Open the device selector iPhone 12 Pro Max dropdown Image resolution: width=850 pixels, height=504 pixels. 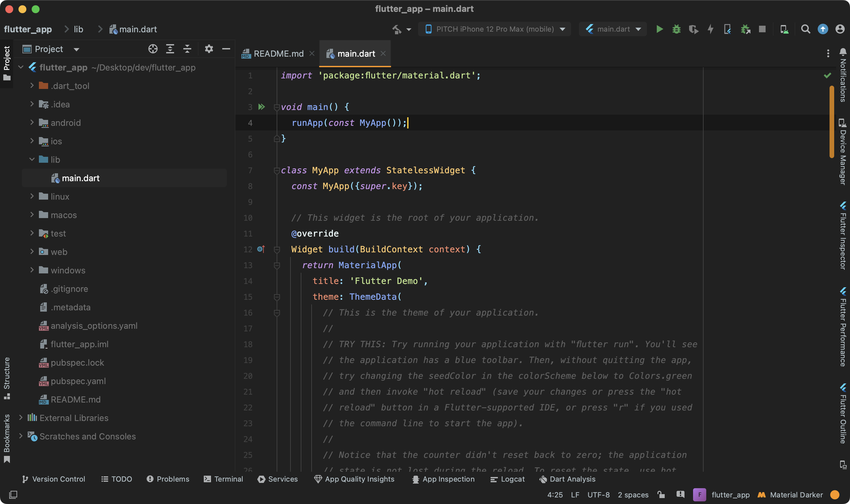495,29
